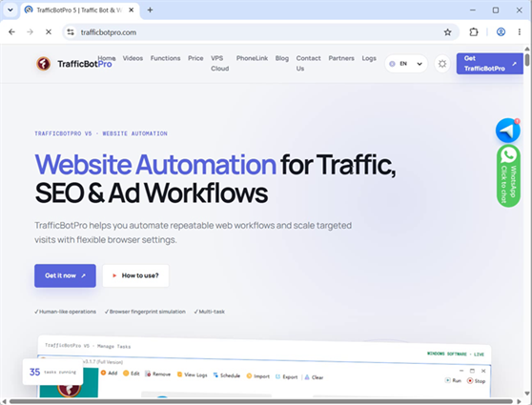Screen dimensions: 532x405
Task: Open the Home menu item
Action: coord(107,58)
